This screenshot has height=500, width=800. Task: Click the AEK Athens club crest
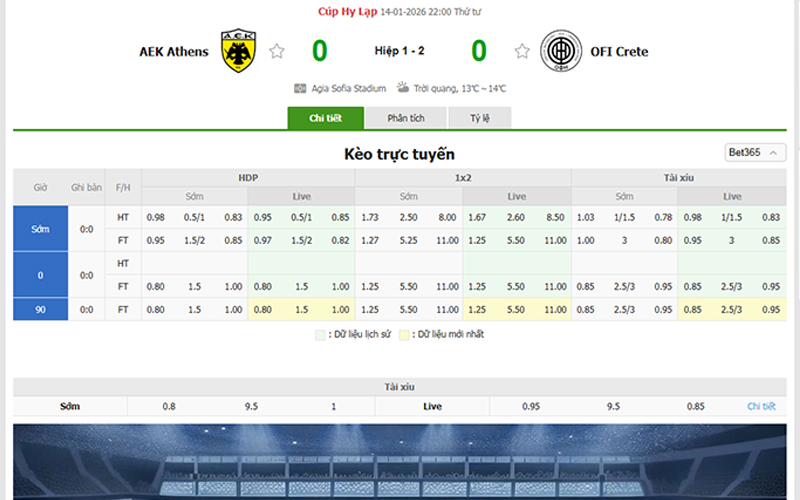tap(238, 51)
